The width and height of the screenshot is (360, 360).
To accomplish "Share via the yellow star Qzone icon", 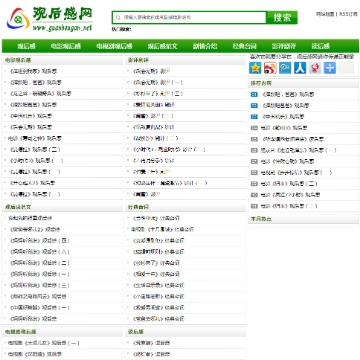I will click(x=255, y=68).
